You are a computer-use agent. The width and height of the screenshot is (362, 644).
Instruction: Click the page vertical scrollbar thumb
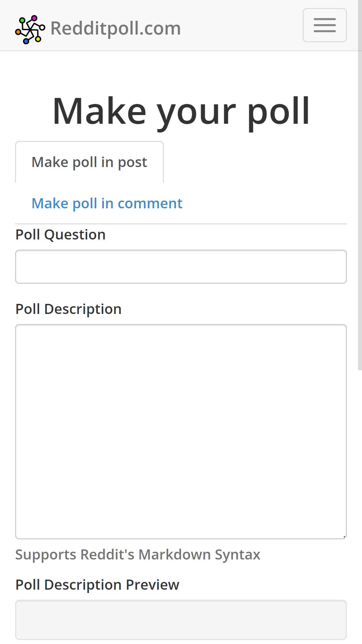point(360,211)
